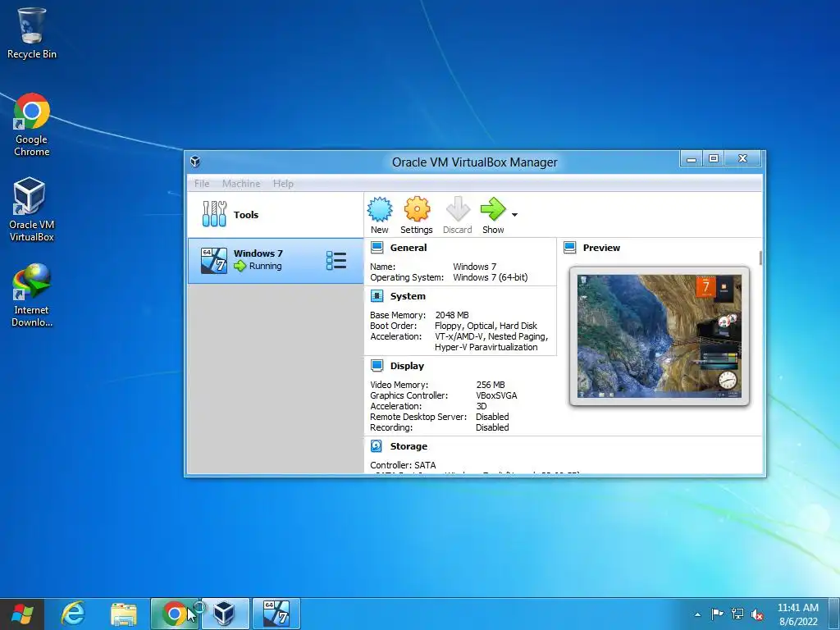Viewport: 840px width, 630px height.
Task: Click the network tray icon
Action: coord(737,614)
